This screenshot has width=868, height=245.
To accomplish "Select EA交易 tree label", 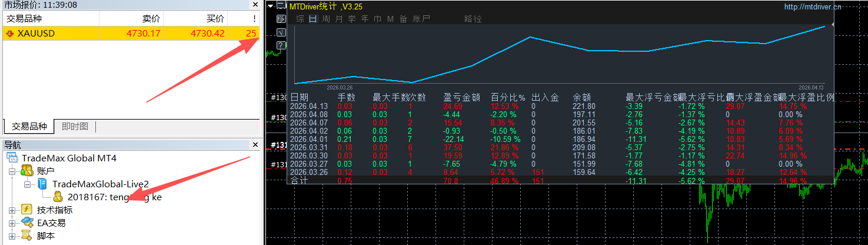I will pyautogui.click(x=51, y=223).
